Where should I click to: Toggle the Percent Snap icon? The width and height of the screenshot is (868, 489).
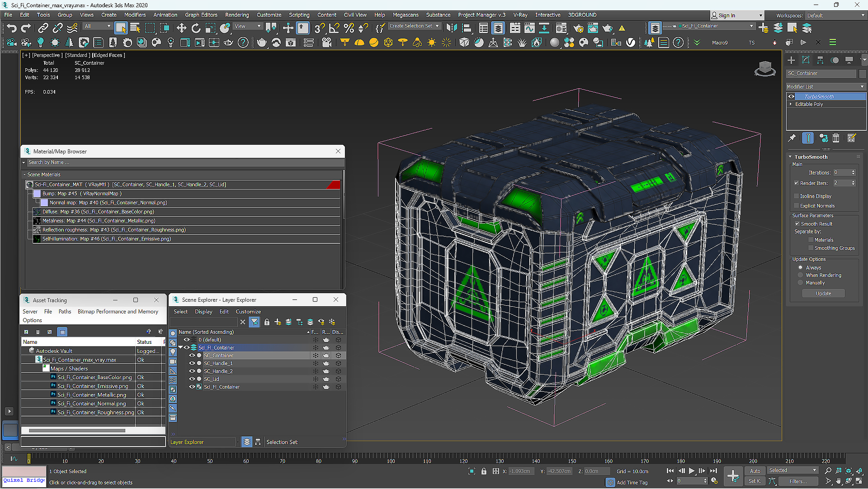coord(349,28)
